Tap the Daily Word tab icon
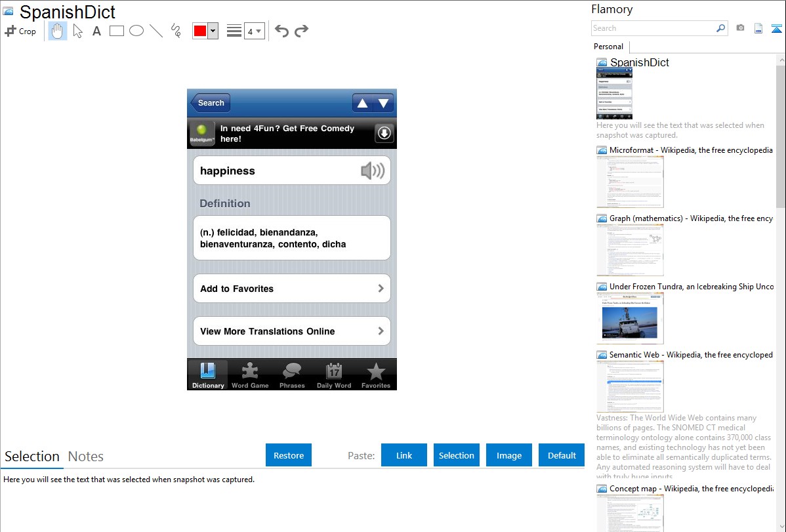This screenshot has height=532, width=786. 334,375
